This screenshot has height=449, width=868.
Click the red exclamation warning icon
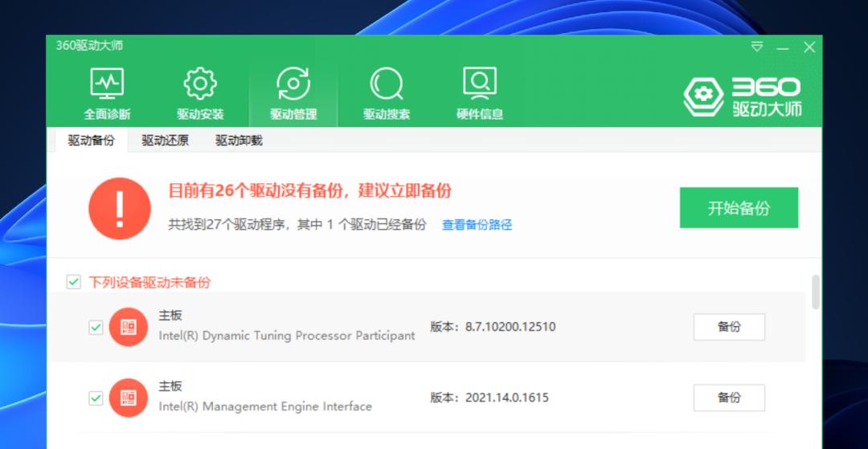pos(120,209)
